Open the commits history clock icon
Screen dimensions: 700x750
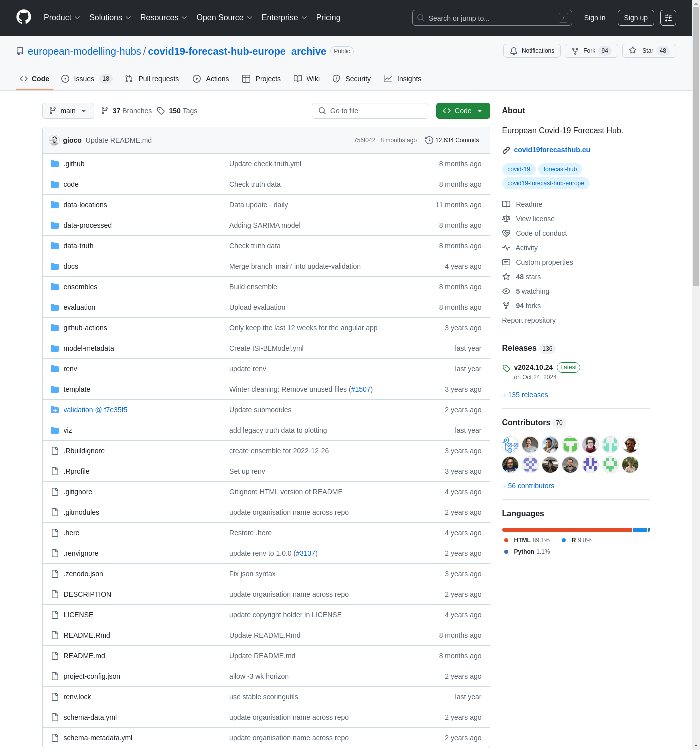pyautogui.click(x=429, y=140)
